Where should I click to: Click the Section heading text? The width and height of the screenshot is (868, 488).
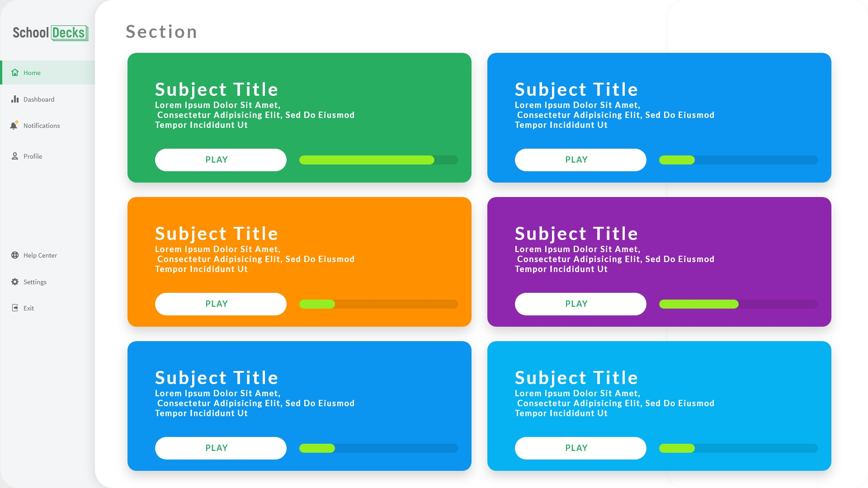click(161, 31)
